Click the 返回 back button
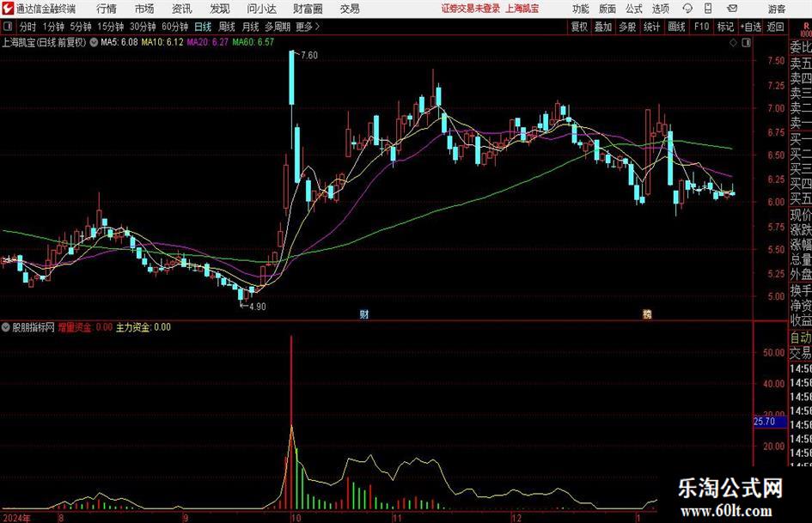The image size is (812, 523). coord(775,27)
